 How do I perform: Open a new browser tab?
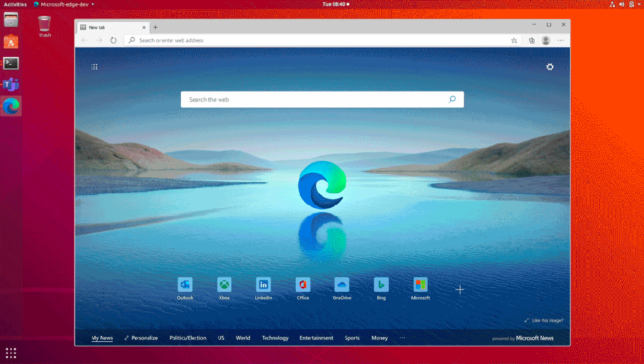point(155,27)
